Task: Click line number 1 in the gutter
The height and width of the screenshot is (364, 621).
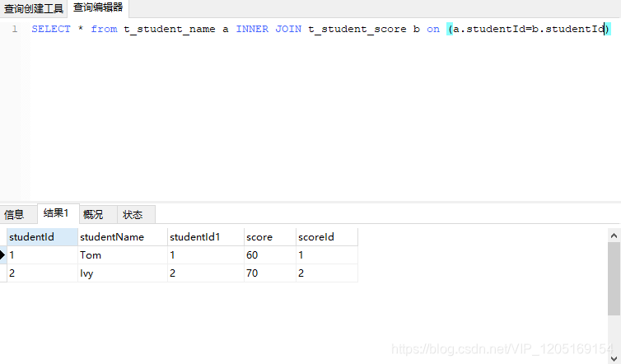Action: (15, 29)
